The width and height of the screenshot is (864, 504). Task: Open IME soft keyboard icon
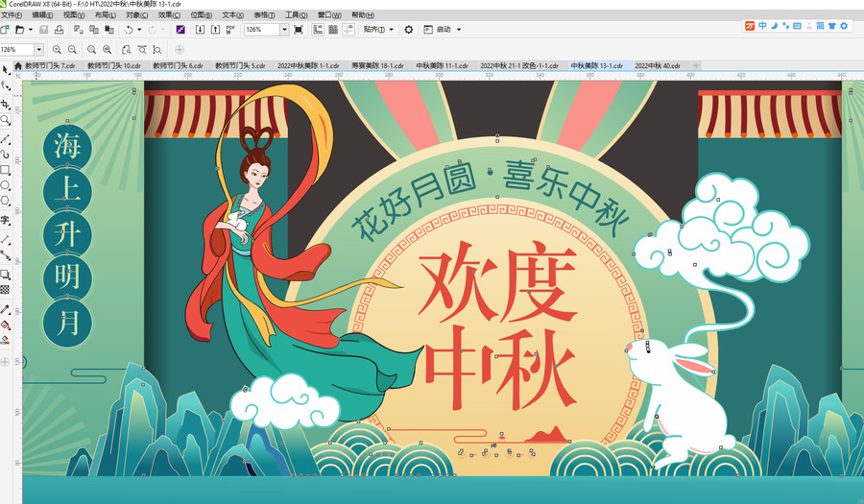tap(798, 26)
